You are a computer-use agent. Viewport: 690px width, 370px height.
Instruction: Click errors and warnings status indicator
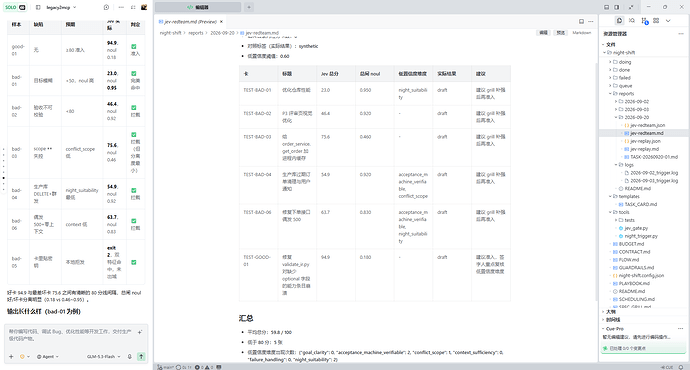coord(203,367)
